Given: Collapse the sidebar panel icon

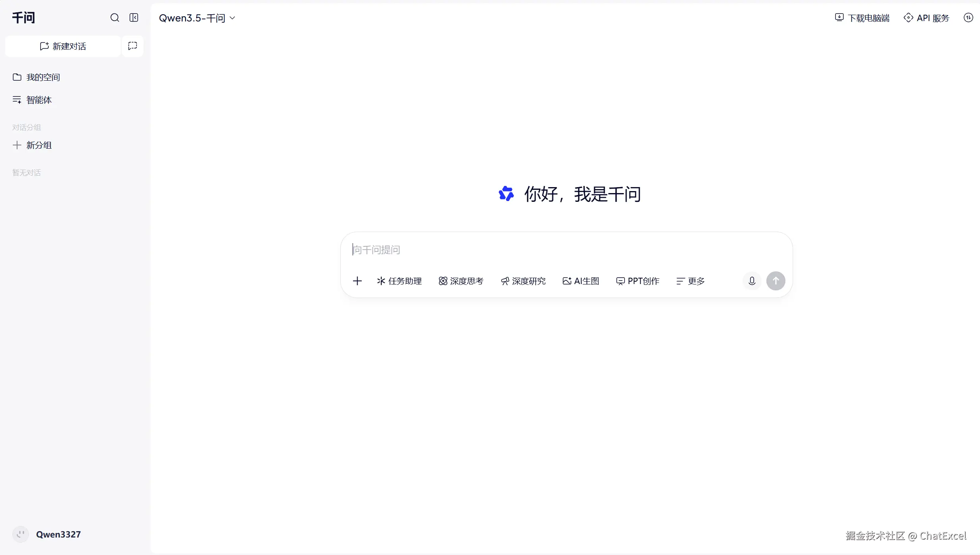Looking at the screenshot, I should click(x=134, y=18).
